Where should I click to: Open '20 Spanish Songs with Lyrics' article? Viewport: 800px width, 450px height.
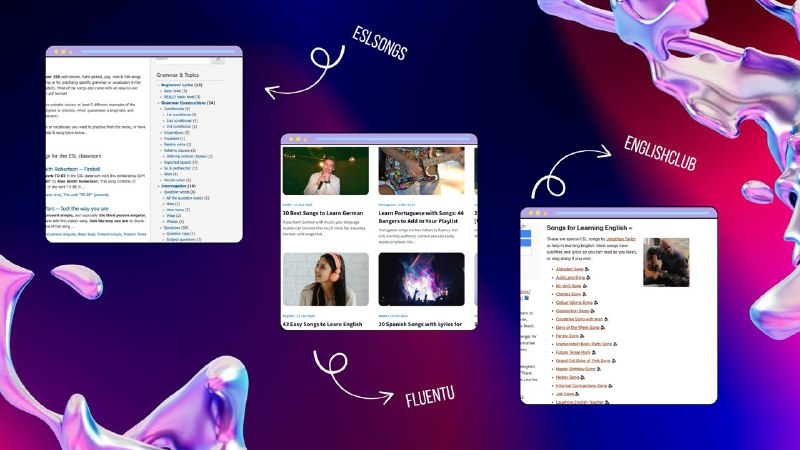(x=420, y=324)
